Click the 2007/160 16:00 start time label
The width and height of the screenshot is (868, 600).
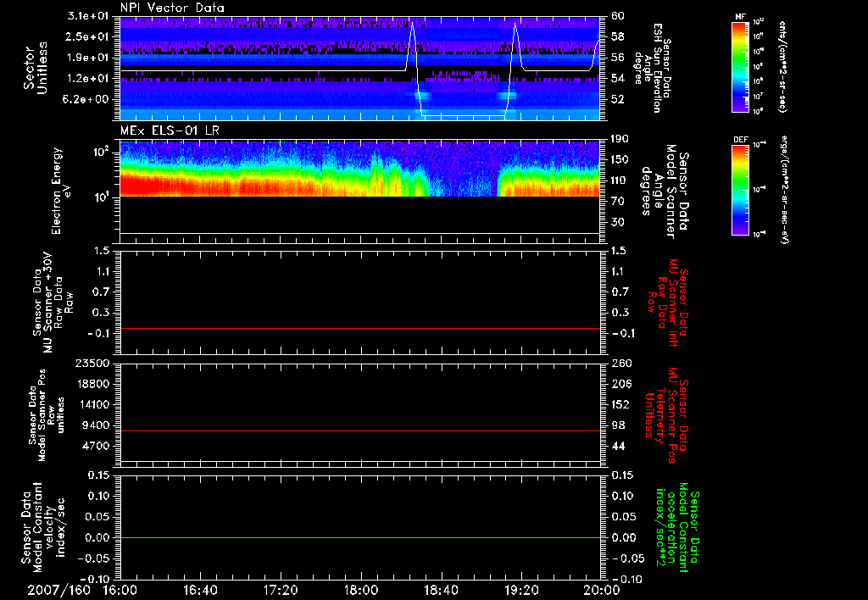tap(75, 590)
